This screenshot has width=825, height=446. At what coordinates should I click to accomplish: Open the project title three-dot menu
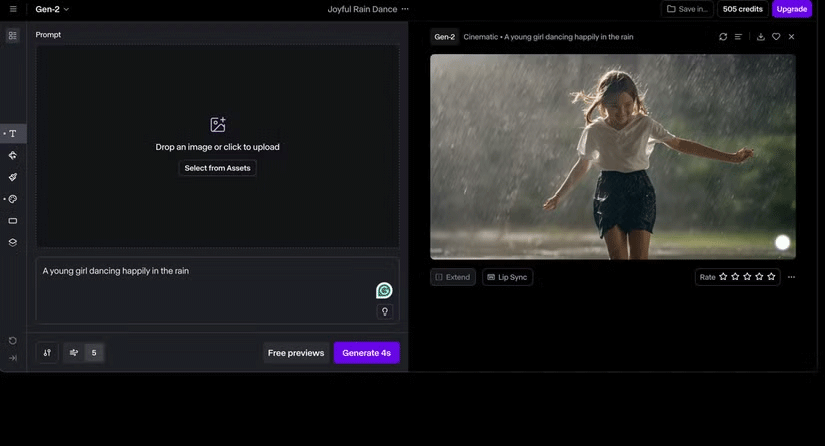click(x=405, y=9)
